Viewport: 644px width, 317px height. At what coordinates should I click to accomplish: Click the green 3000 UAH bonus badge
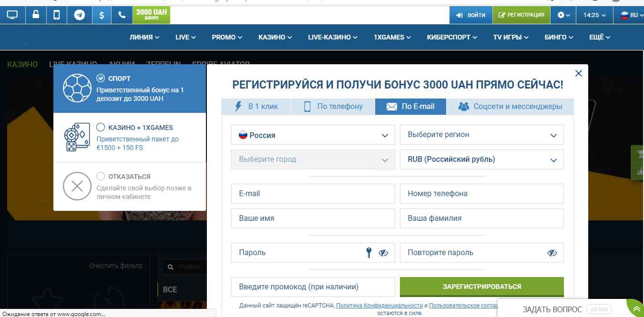pyautogui.click(x=151, y=15)
